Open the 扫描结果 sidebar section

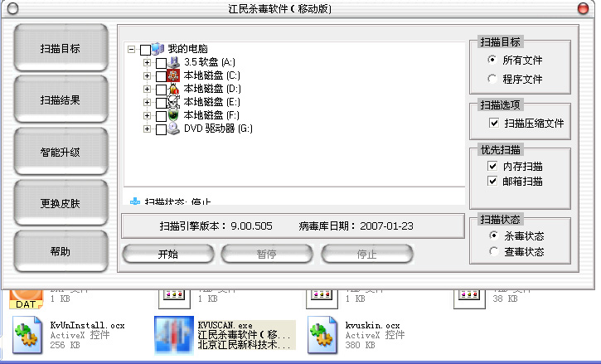pos(61,99)
